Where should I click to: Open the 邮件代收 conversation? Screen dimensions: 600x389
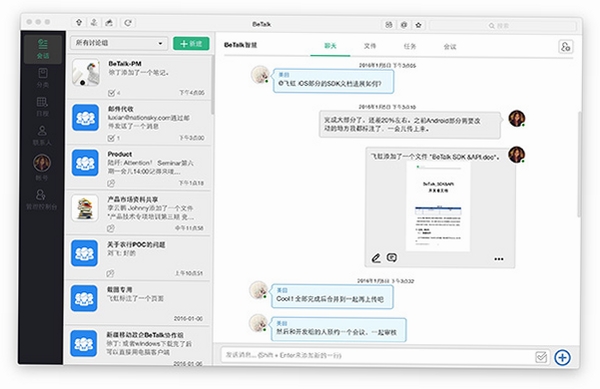pos(139,123)
